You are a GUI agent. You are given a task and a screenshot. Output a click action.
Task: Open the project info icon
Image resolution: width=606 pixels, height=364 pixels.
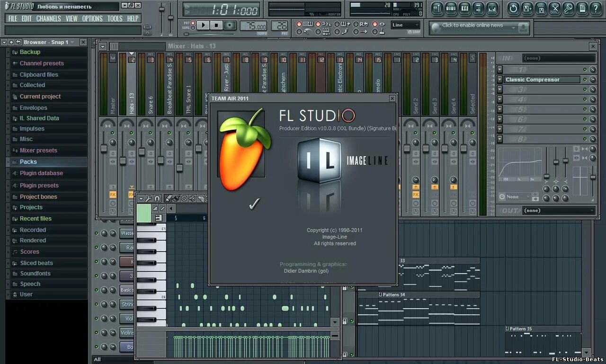[x=582, y=8]
